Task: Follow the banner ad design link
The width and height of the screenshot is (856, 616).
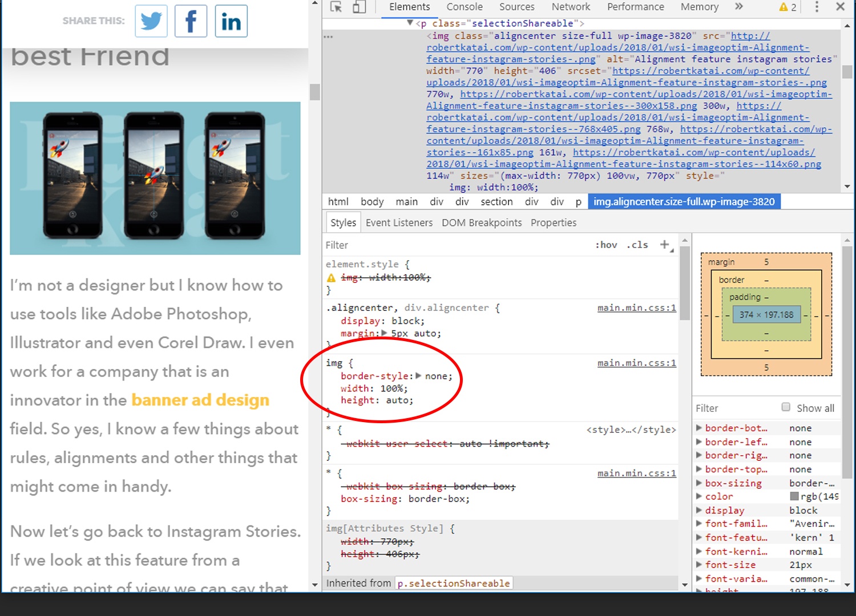Action: point(200,400)
